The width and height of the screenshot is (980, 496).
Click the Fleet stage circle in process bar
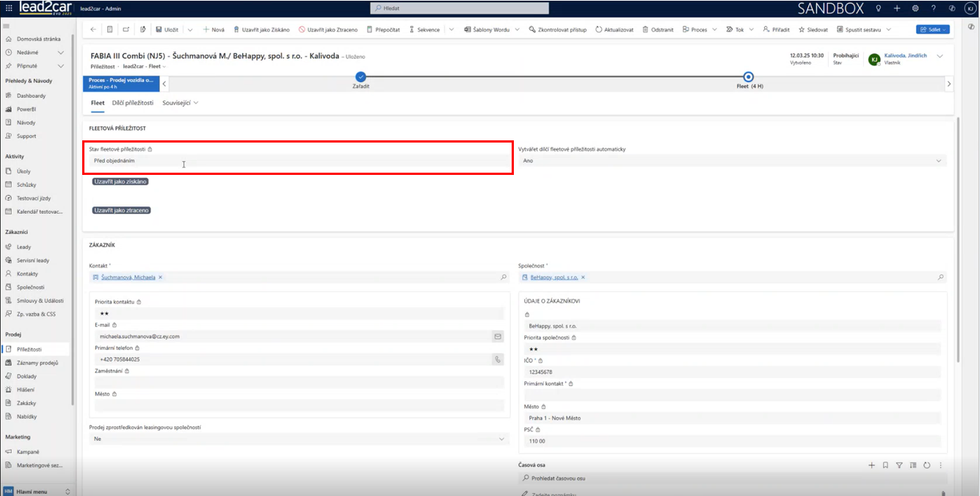[x=748, y=76]
